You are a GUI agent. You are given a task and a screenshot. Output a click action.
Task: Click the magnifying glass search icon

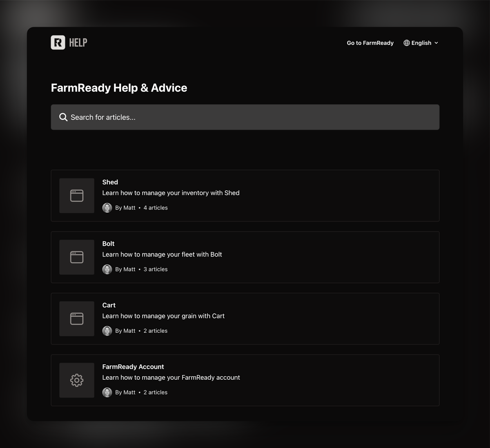click(63, 117)
